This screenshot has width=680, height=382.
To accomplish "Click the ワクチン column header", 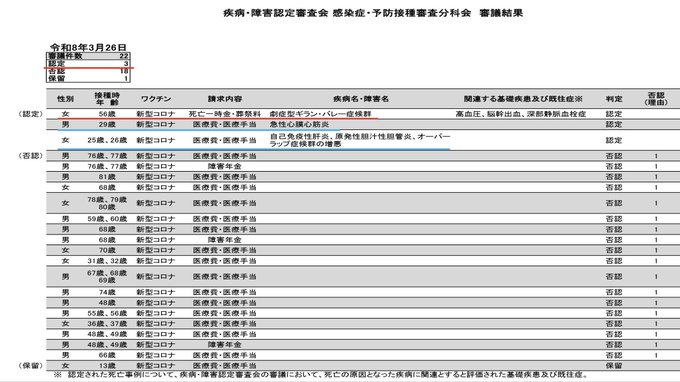I will [156, 99].
